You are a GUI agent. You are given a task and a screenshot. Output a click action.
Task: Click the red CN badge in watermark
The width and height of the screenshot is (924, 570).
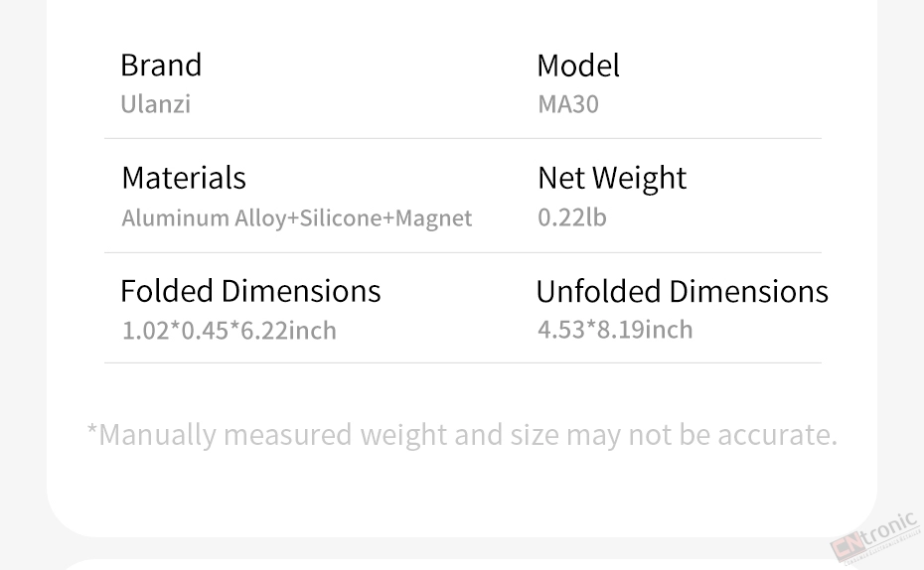847,547
